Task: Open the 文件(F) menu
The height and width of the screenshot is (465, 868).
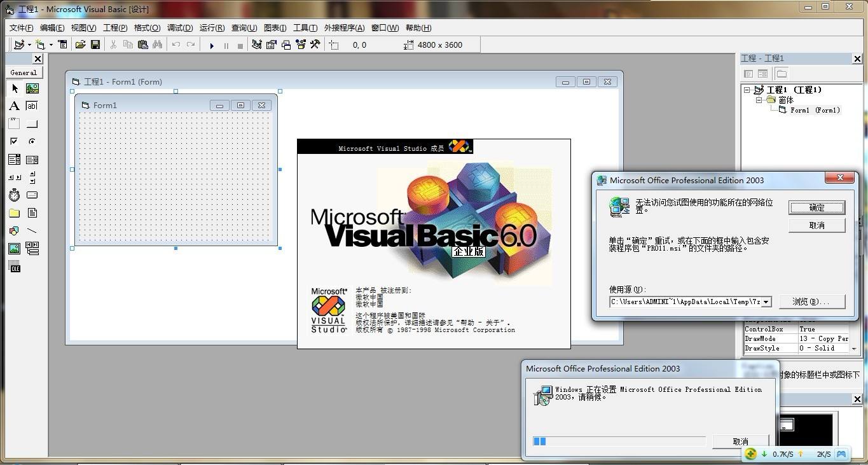Action: (x=20, y=27)
